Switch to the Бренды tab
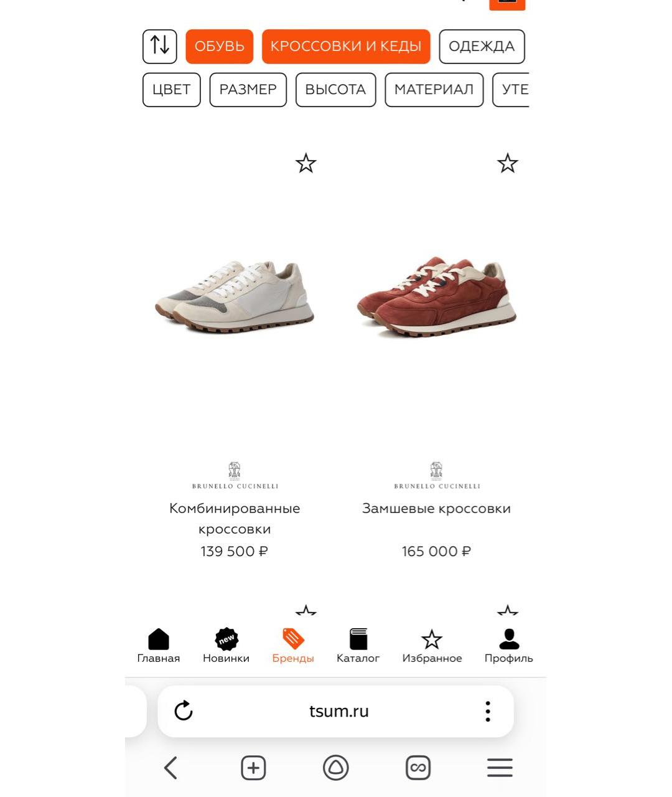Viewport: 672px width, 797px height. coord(293,646)
